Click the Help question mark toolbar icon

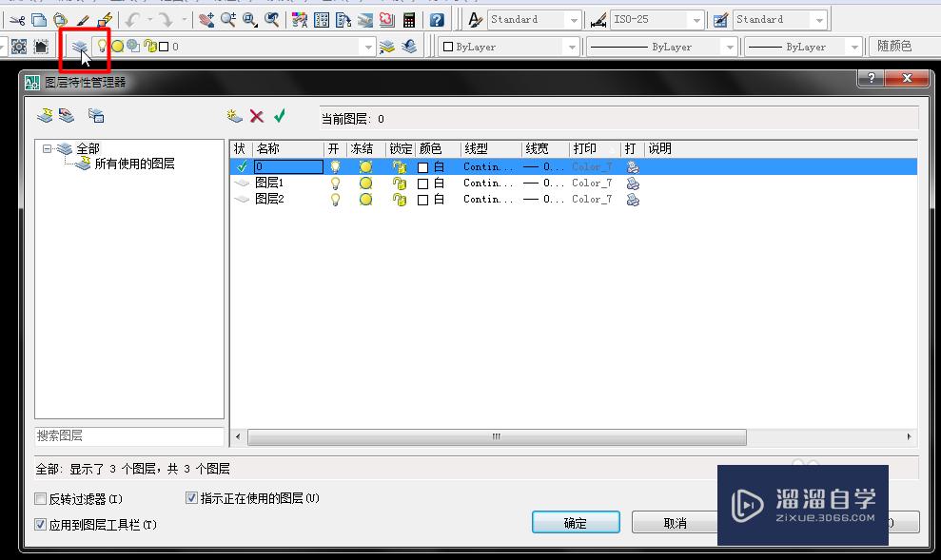pos(436,19)
